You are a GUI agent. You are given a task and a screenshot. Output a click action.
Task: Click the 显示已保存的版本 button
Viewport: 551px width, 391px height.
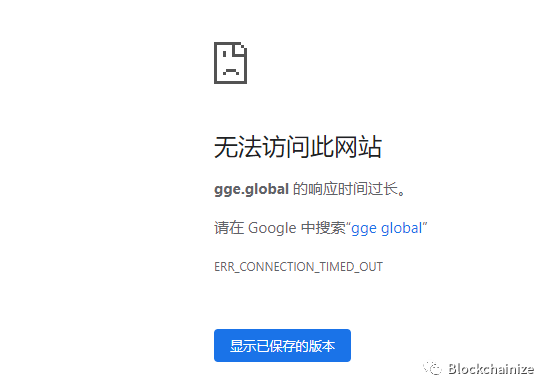click(x=282, y=345)
